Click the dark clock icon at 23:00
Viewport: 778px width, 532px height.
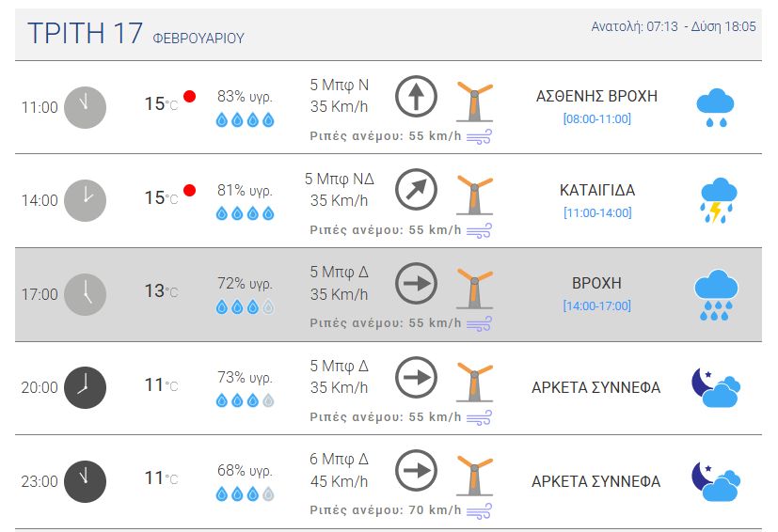[x=85, y=481]
